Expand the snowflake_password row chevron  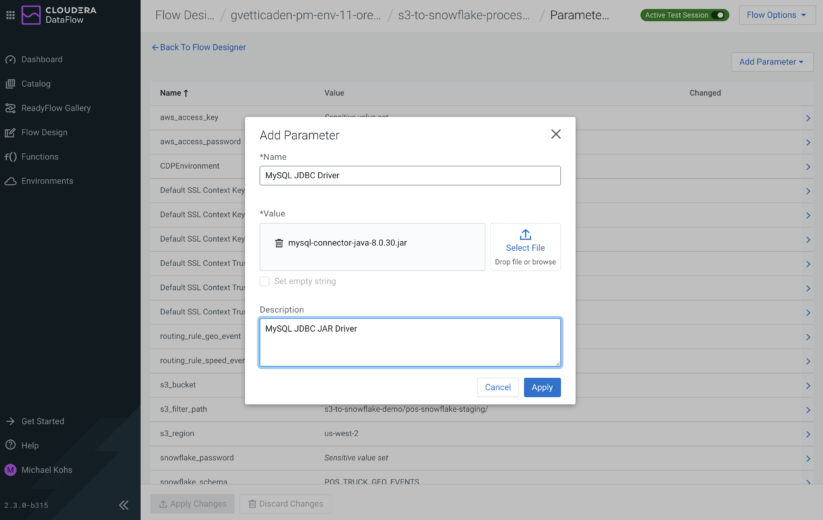pos(808,459)
